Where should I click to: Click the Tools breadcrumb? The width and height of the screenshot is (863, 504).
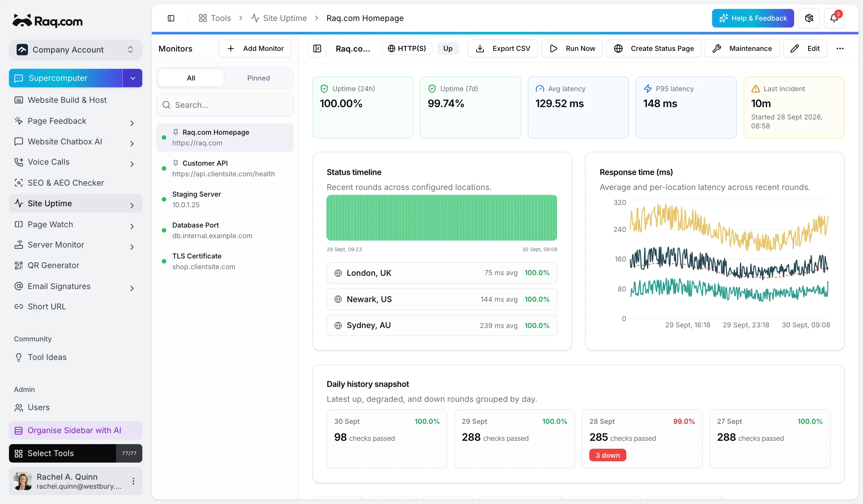215,18
